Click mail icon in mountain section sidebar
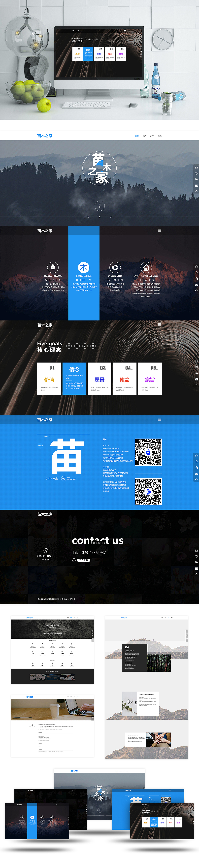Screen dimensions: 199x868 [x=197, y=285]
